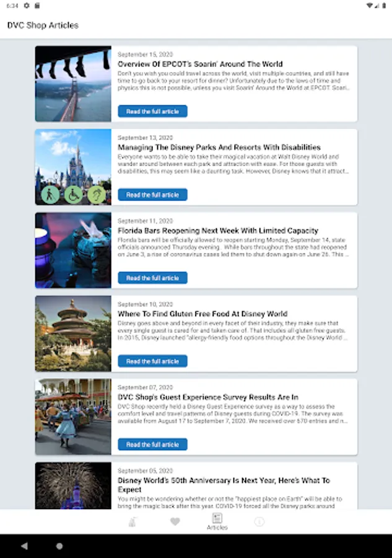
Task: Select the Articles tab
Action: pos(217,521)
